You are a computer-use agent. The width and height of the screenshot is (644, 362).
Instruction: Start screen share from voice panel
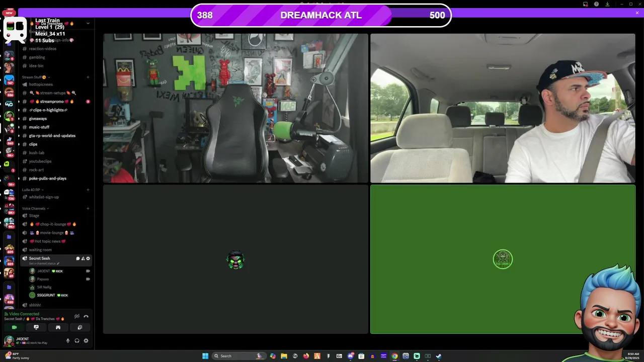(36, 327)
